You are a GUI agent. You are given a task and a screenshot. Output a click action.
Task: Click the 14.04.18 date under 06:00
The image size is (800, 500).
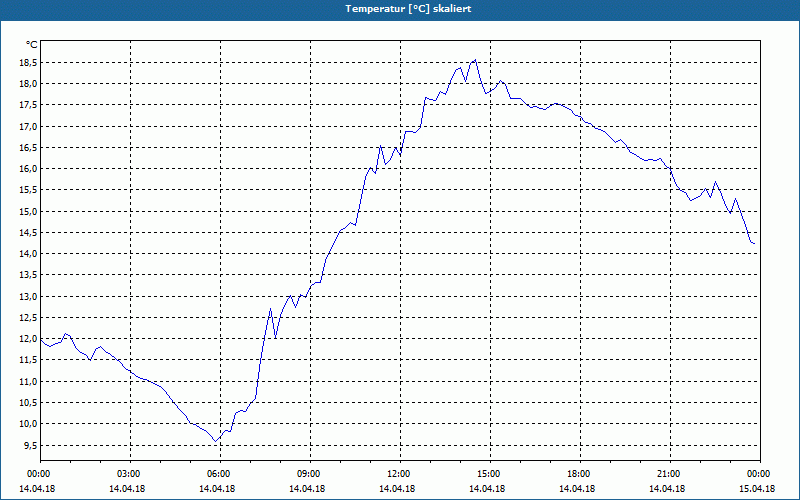tap(218, 488)
